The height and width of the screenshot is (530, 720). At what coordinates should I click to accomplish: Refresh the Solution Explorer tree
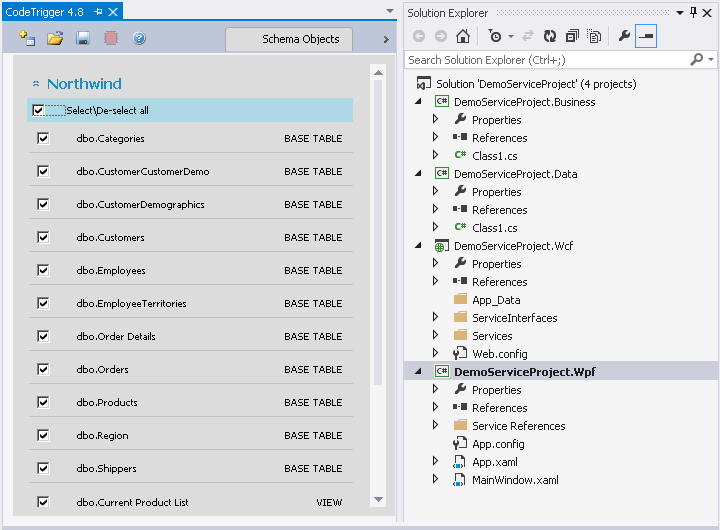click(549, 36)
